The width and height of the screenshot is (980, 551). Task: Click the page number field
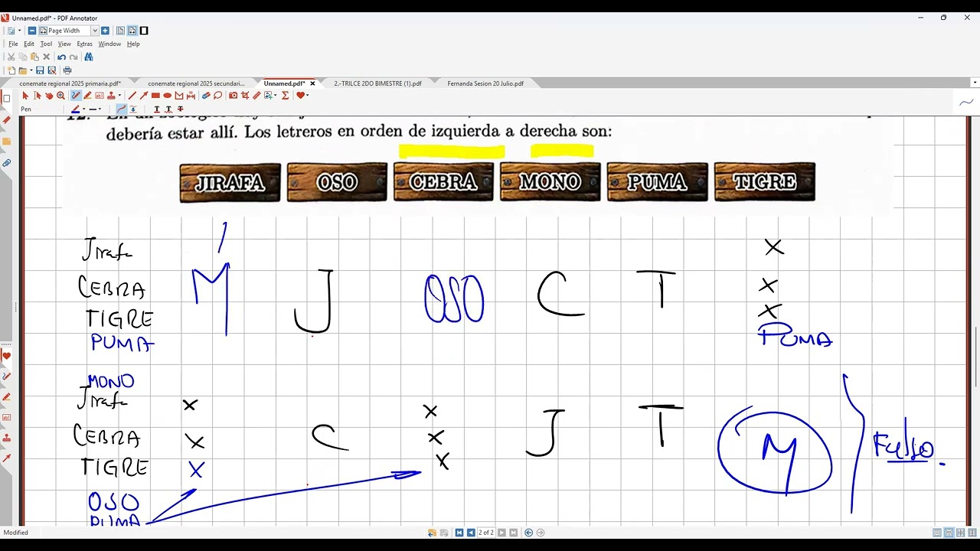coord(486,533)
